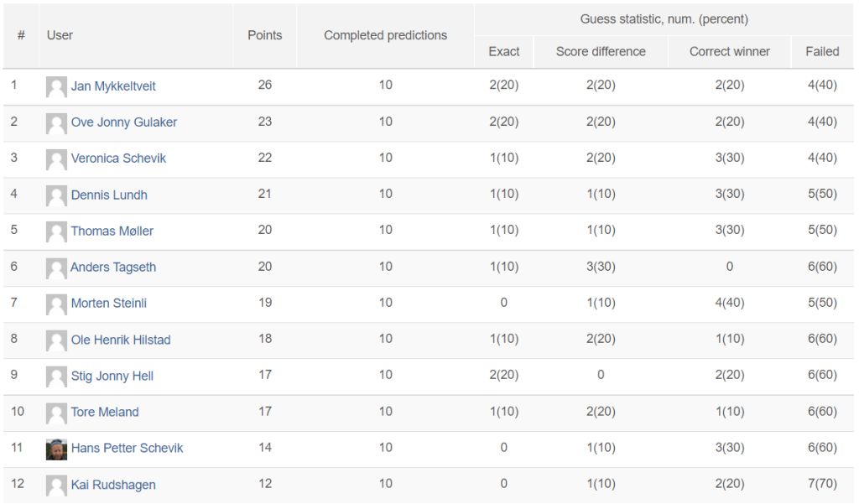Screen dimensions: 859x504
Task: Open Veronica Schevik's profile link
Action: [118, 158]
